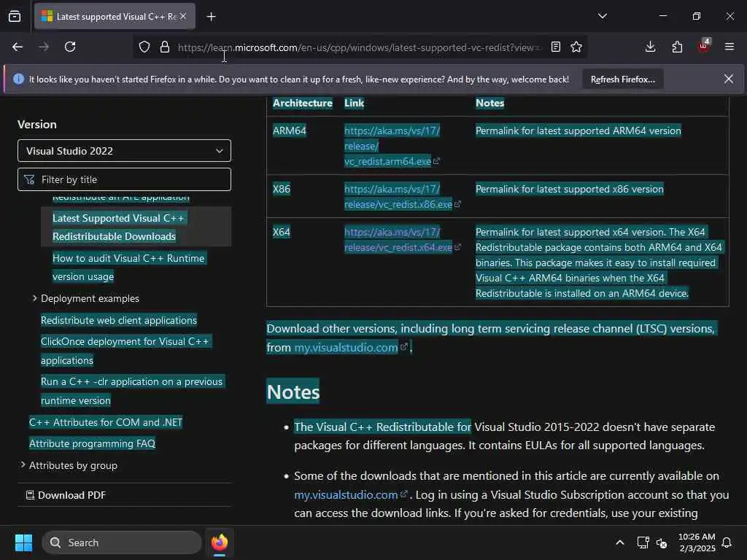Open C++ Attributes for COM and .NET
The image size is (747, 560).
105,422
